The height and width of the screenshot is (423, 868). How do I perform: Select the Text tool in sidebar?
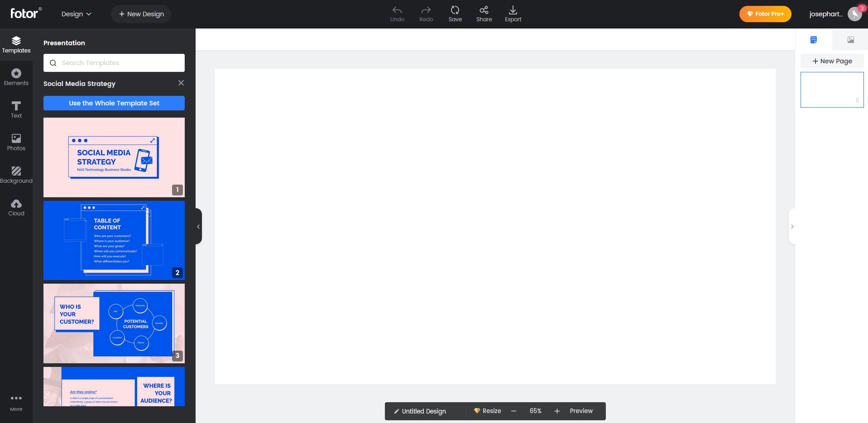[16, 109]
